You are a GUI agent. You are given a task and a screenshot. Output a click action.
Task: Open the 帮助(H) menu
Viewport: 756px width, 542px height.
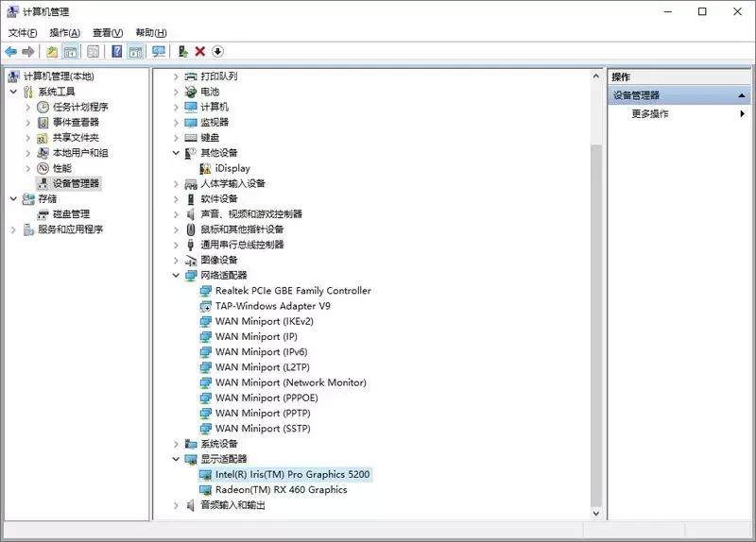(x=151, y=33)
